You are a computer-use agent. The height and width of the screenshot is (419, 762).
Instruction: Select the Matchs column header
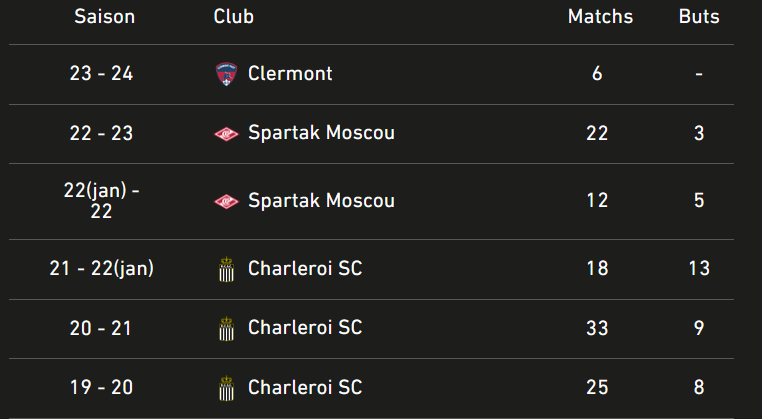[x=601, y=17]
